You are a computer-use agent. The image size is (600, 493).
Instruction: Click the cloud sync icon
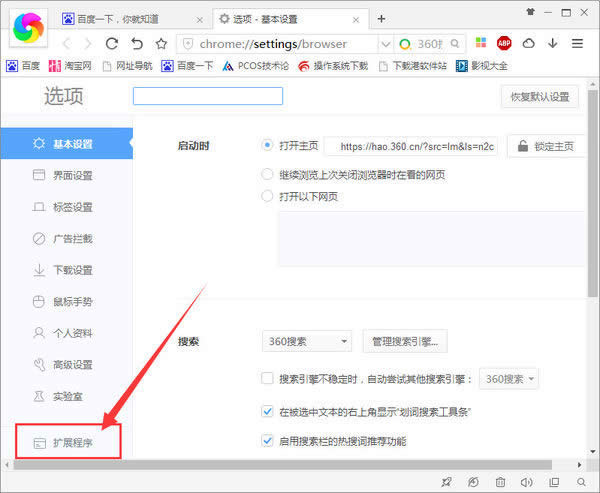tap(528, 43)
